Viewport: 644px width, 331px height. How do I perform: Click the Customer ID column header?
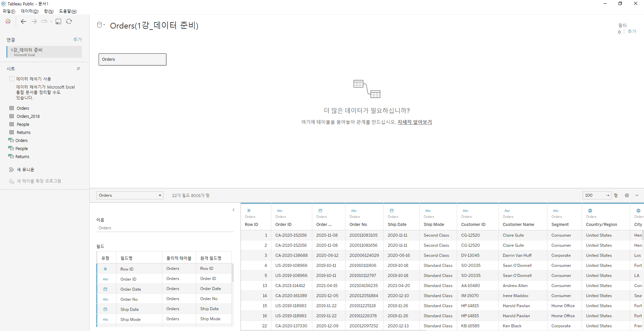[473, 225]
